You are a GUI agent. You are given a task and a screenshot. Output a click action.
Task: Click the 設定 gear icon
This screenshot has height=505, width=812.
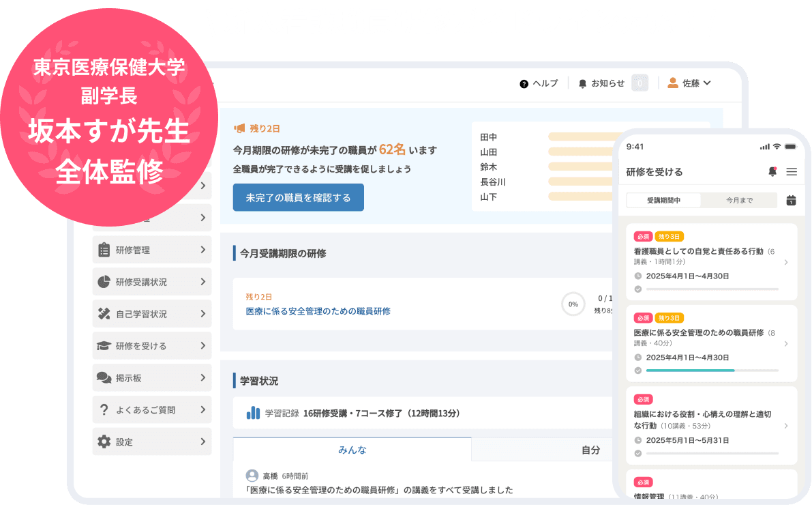point(104,442)
